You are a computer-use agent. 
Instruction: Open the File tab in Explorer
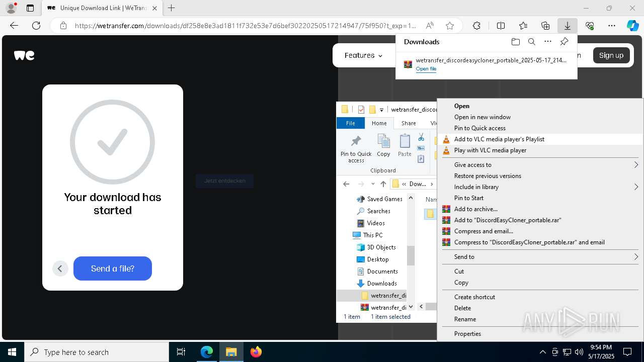coord(351,123)
